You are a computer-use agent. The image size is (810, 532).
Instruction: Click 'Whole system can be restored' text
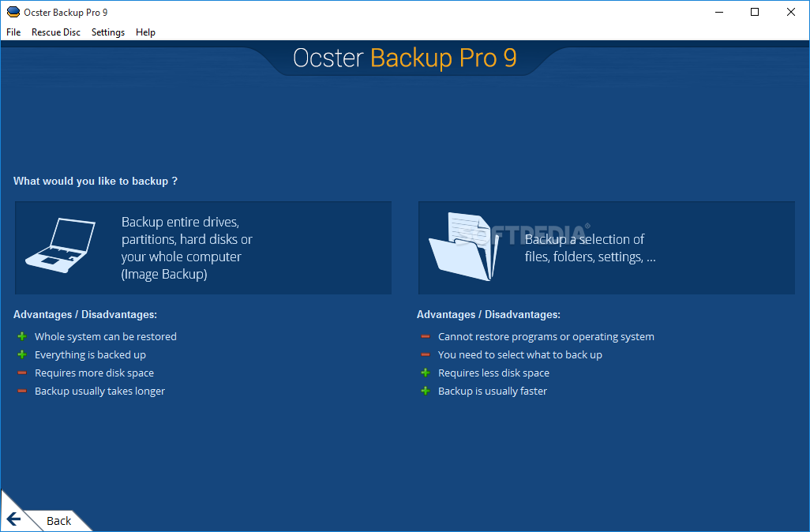click(x=105, y=337)
